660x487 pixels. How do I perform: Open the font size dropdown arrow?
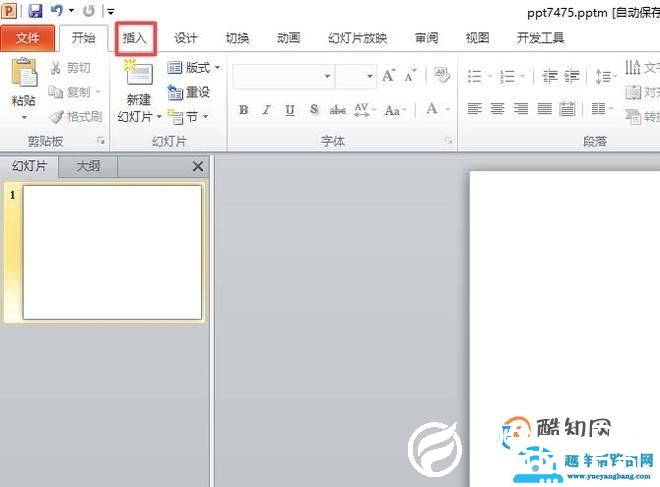coord(370,77)
